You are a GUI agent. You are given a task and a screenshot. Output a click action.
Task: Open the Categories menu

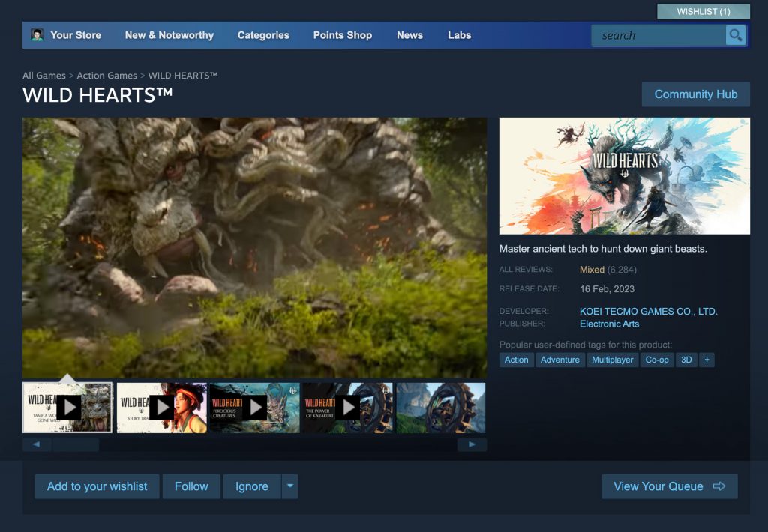tap(263, 35)
